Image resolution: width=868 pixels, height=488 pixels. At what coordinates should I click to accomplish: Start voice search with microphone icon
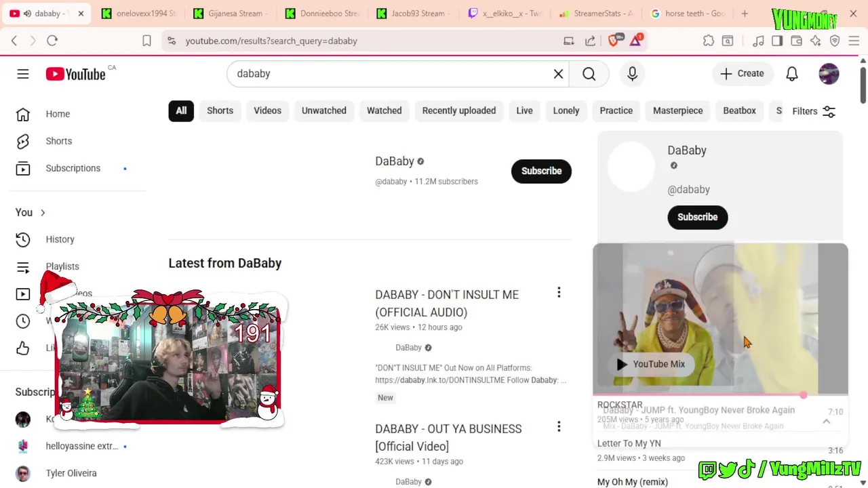tap(632, 74)
